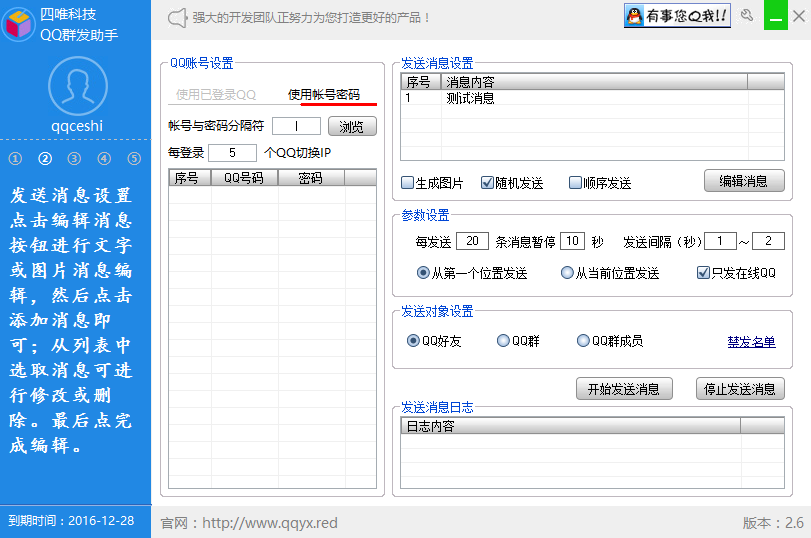This screenshot has width=811, height=538.
Task: Switch to the 使用已登录QQ tab
Action: point(216,95)
